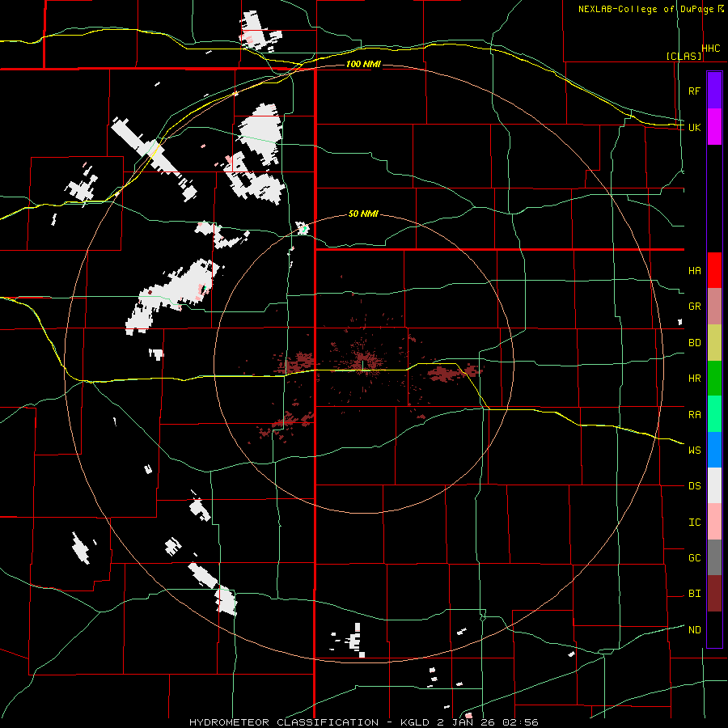
Task: Click the DS legend label
Action: [694, 486]
